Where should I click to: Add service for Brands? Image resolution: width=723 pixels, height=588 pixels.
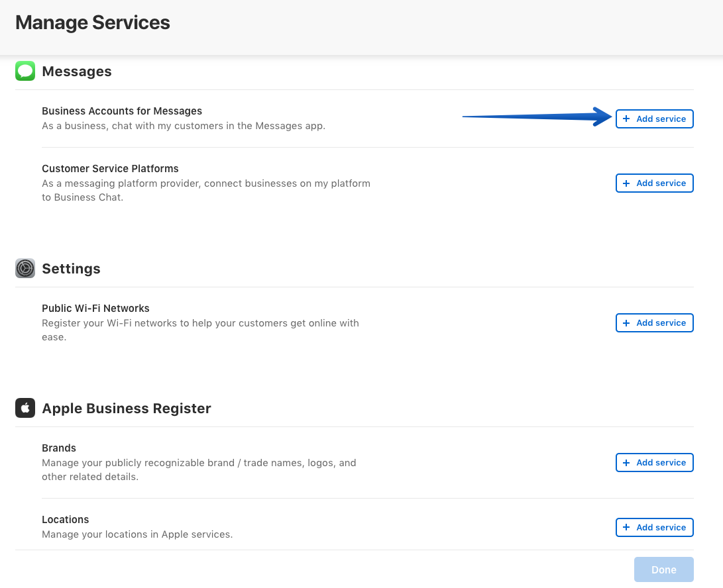pyautogui.click(x=654, y=462)
